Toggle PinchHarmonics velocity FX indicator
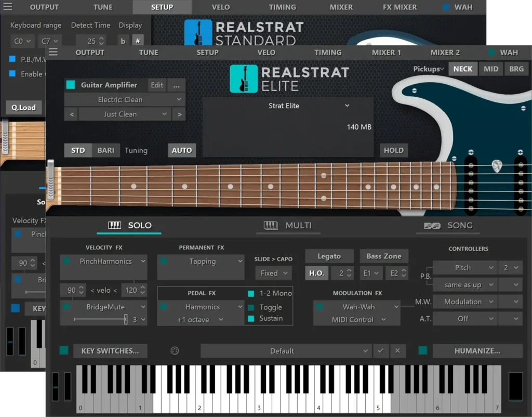The image size is (532, 417). pos(66,261)
